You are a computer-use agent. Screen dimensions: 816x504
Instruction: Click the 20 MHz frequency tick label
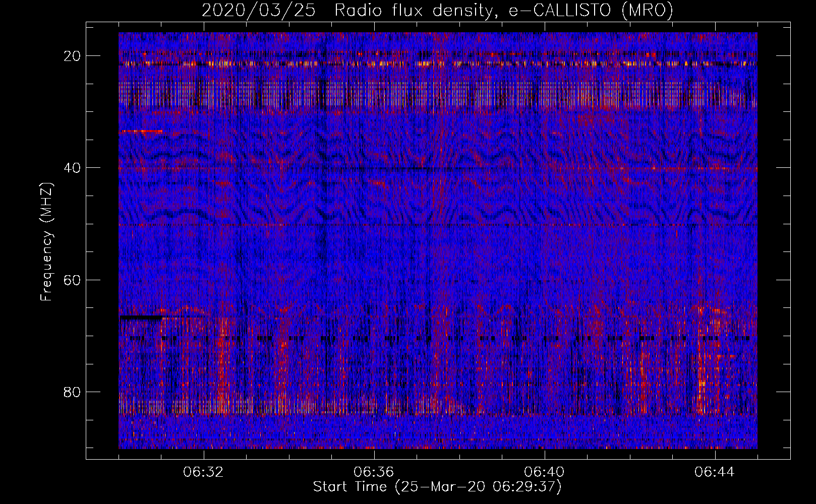[72, 56]
